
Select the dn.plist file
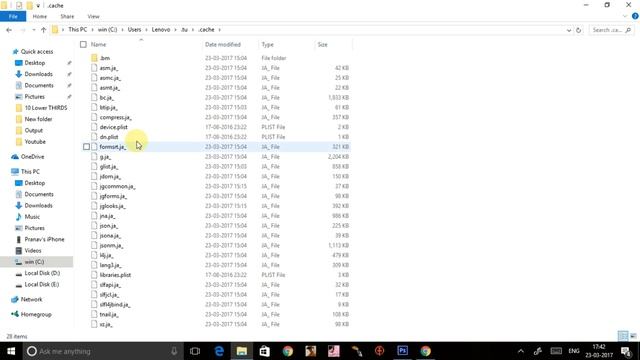click(109, 137)
